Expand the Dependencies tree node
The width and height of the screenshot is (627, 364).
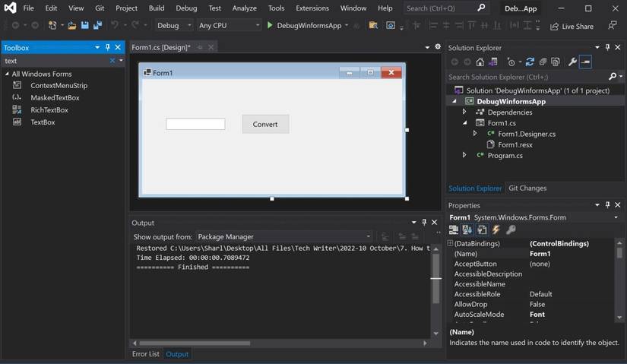464,112
